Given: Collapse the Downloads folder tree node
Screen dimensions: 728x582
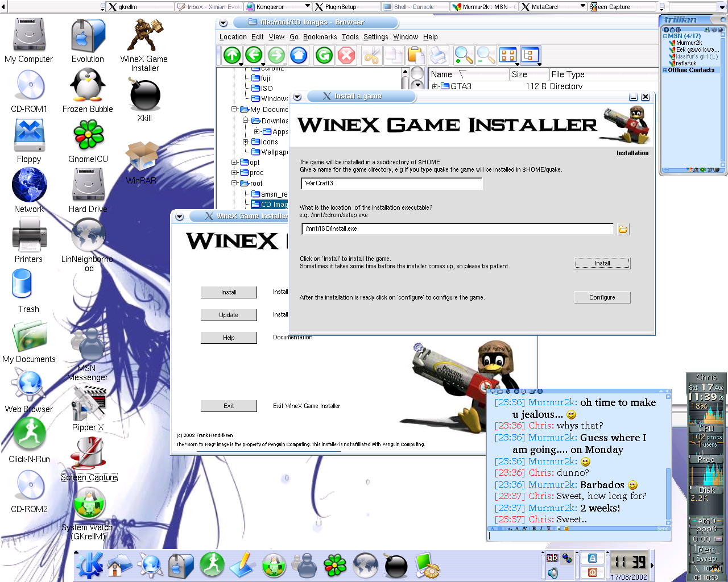Looking at the screenshot, I should (x=246, y=120).
